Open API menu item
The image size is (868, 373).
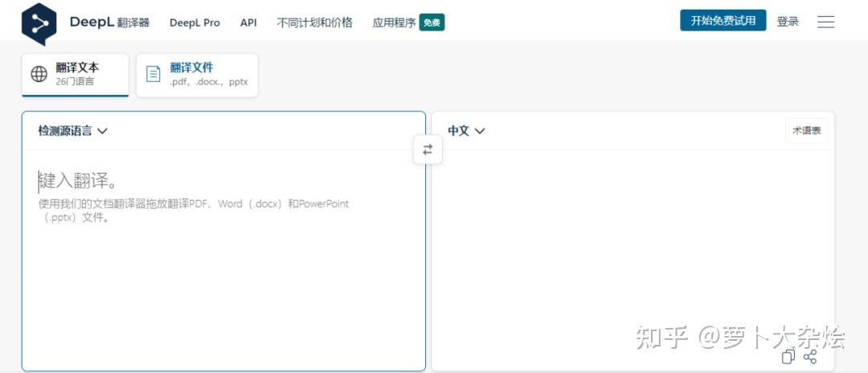(248, 23)
